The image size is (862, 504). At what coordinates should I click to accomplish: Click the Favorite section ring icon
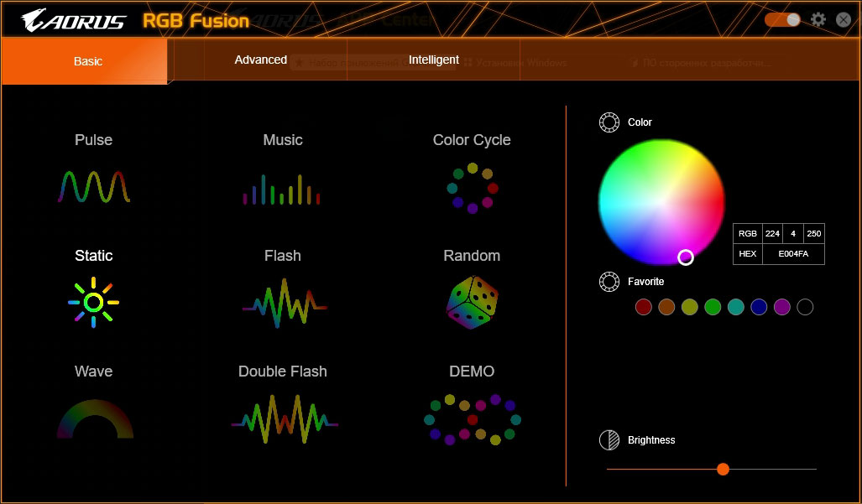(x=609, y=282)
